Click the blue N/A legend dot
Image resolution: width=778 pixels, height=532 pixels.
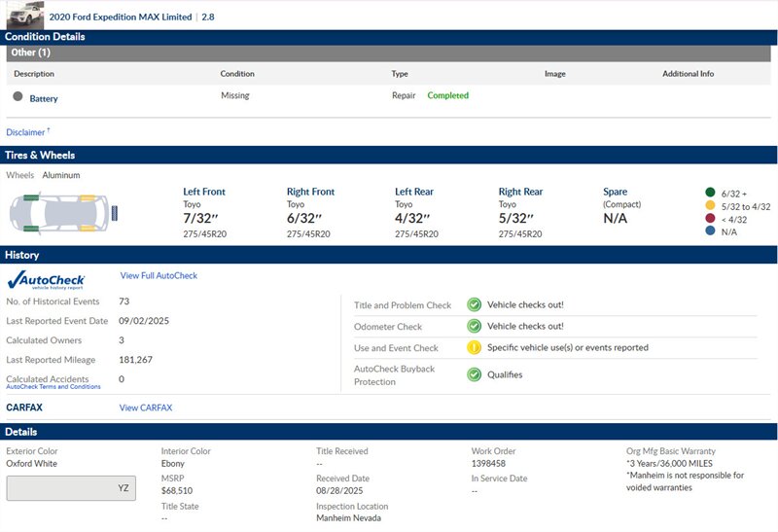point(711,232)
